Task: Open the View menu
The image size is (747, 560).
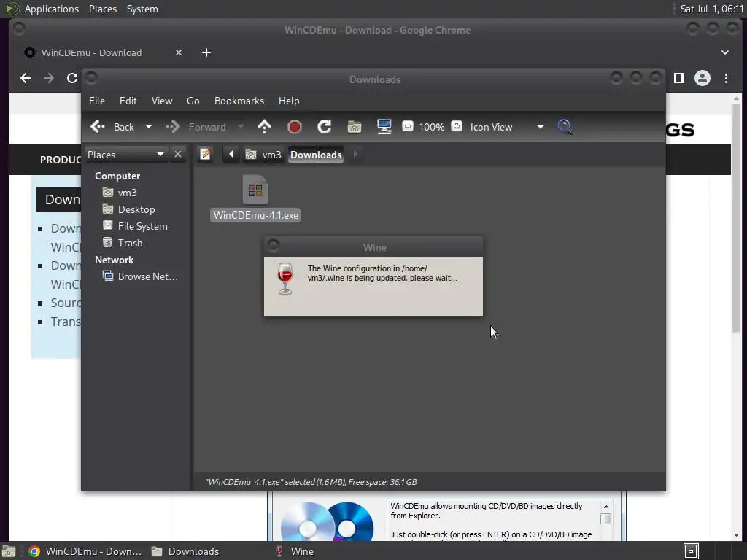Action: (162, 101)
